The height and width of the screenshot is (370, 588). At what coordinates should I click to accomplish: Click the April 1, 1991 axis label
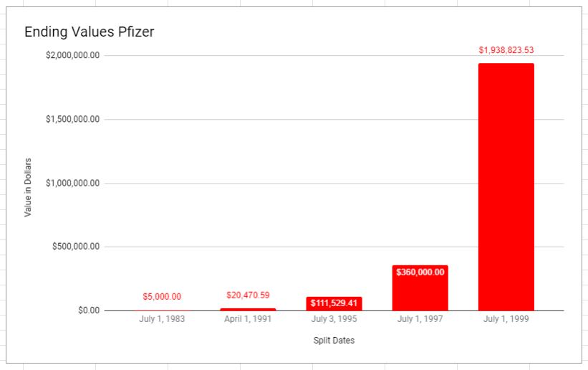(248, 319)
